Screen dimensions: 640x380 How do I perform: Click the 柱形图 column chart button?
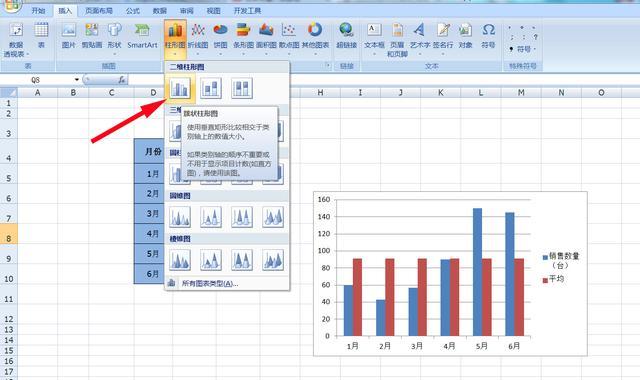tap(176, 39)
